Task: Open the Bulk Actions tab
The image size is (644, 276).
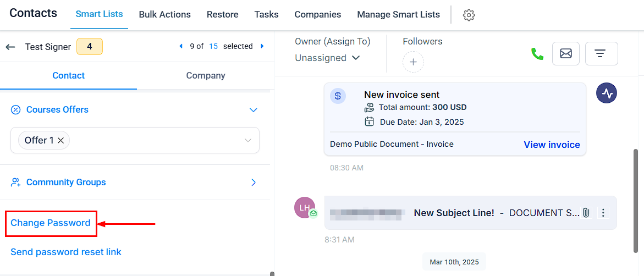Action: pyautogui.click(x=164, y=14)
